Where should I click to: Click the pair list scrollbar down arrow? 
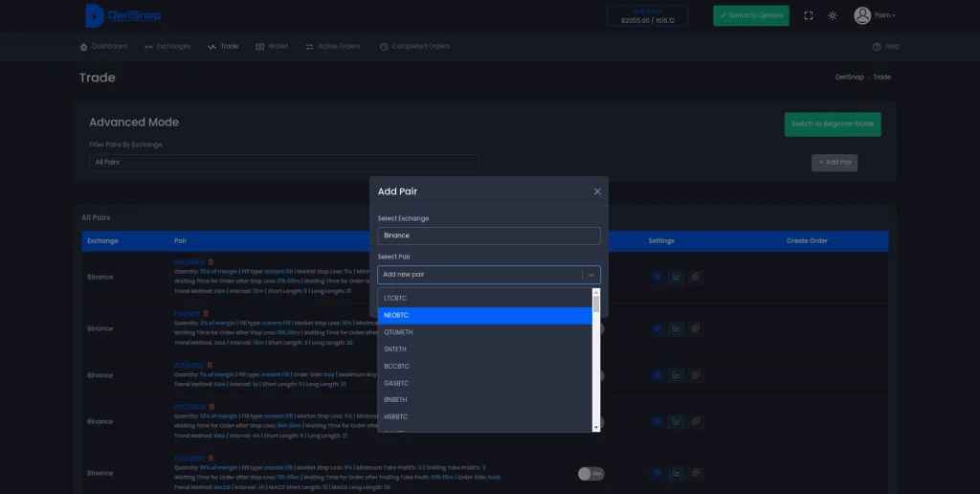pos(596,426)
